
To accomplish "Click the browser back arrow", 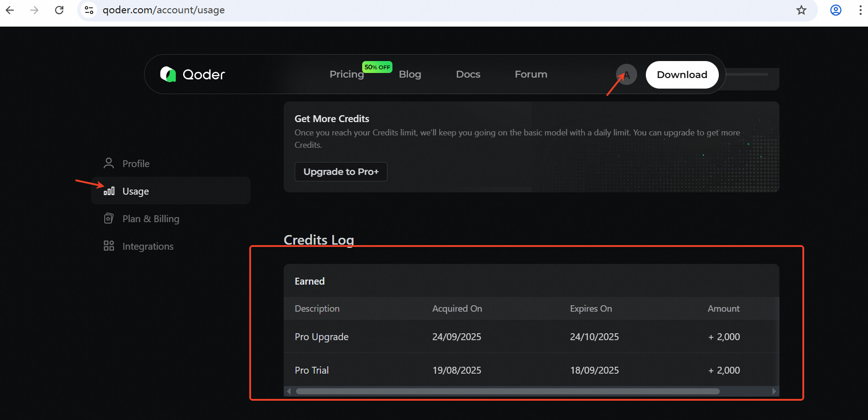I will pyautogui.click(x=10, y=10).
